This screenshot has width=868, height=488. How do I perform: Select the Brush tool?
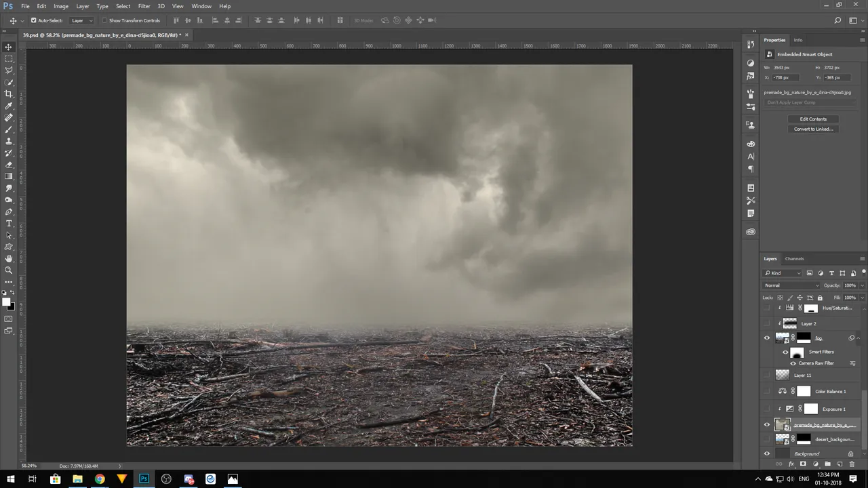pos(9,129)
